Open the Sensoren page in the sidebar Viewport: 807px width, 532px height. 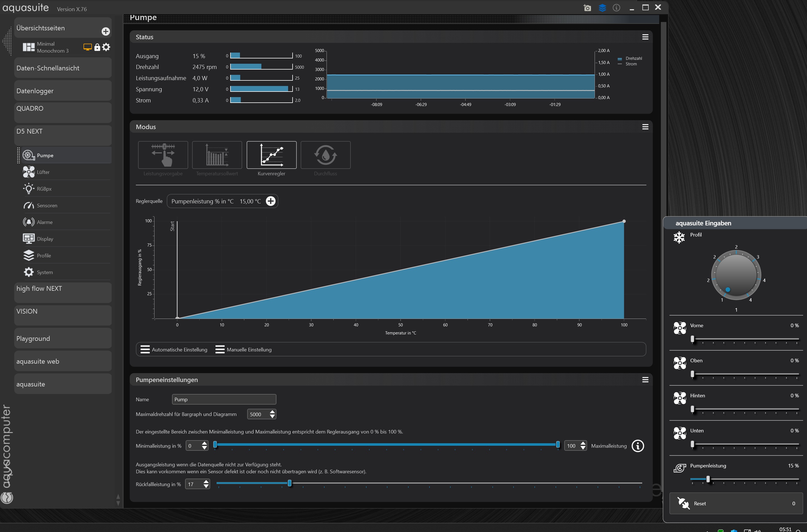(x=47, y=206)
